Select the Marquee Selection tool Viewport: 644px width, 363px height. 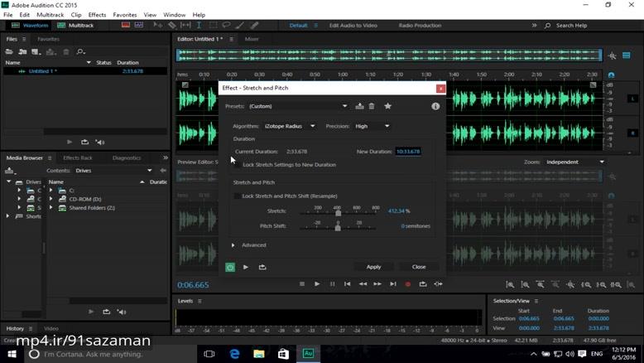coord(214,25)
